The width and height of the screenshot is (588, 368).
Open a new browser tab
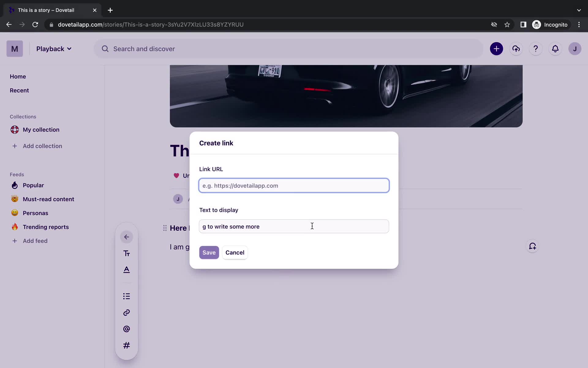coord(110,10)
